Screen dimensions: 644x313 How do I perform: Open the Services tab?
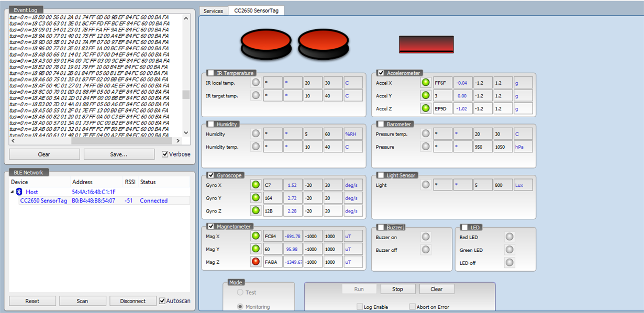[x=213, y=11]
